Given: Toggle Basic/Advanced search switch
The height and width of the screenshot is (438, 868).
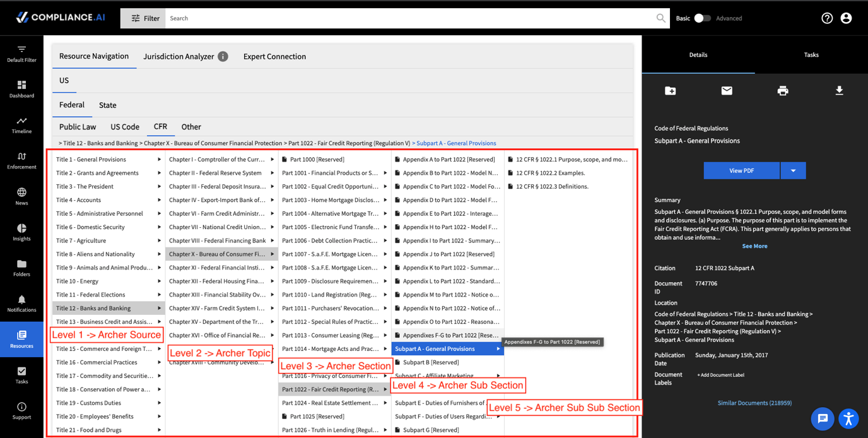Looking at the screenshot, I should pos(702,18).
